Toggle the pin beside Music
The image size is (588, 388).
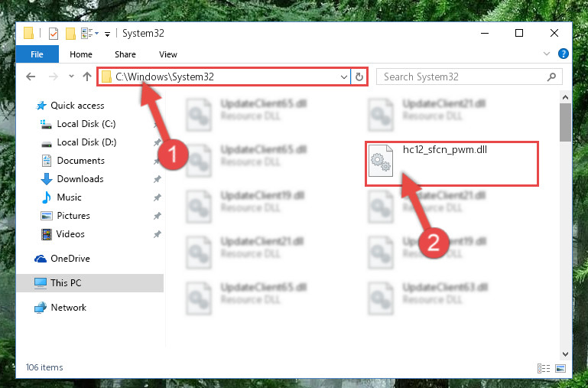157,197
